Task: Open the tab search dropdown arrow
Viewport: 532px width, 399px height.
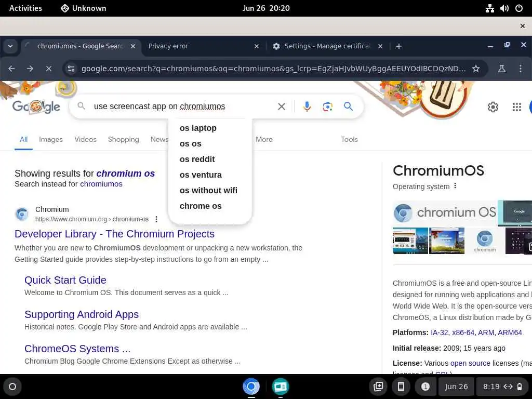Action: (10, 46)
